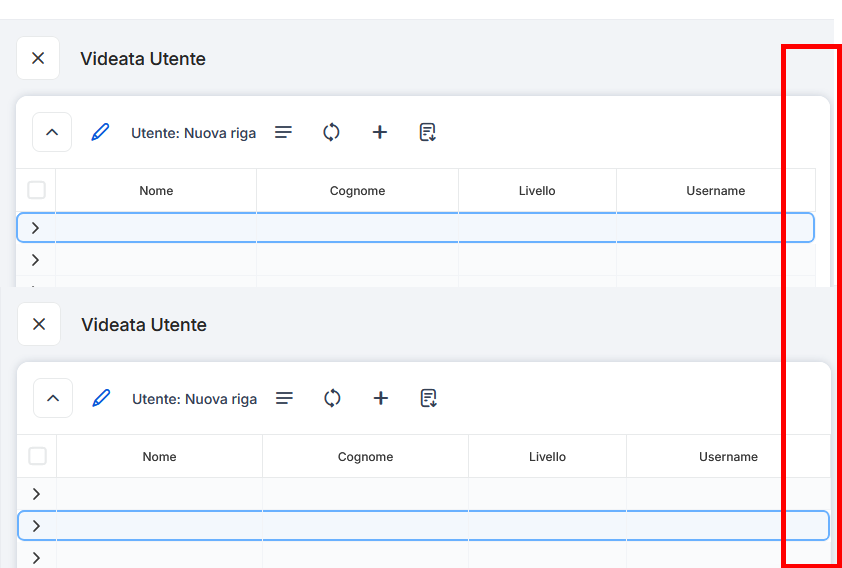The height and width of the screenshot is (568, 842).
Task: Click the Livello column header in top panel
Action: [537, 191]
